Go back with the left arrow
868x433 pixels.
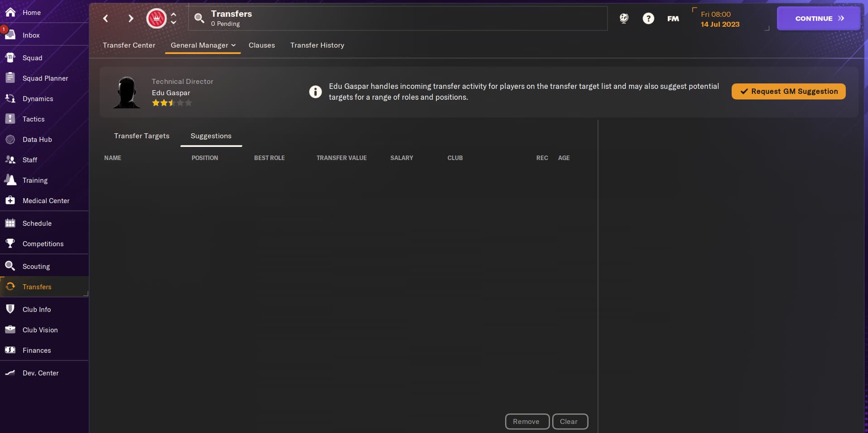106,18
